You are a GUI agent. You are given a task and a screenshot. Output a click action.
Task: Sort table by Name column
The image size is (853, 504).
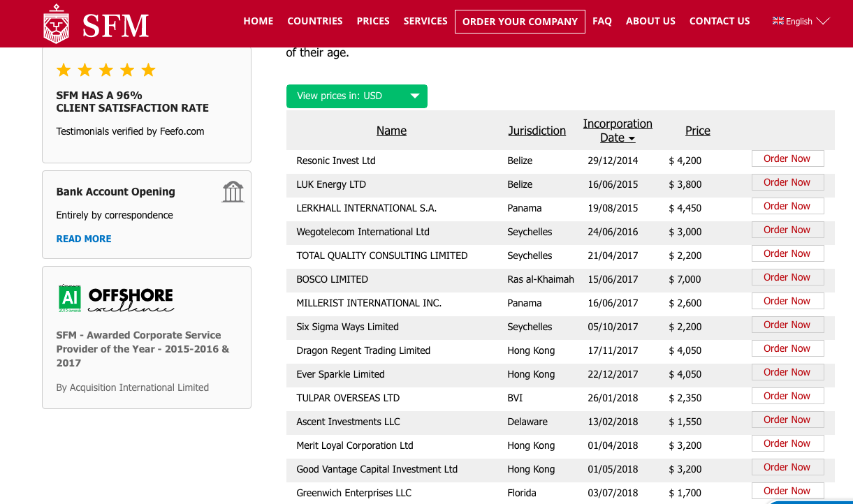pos(391,131)
